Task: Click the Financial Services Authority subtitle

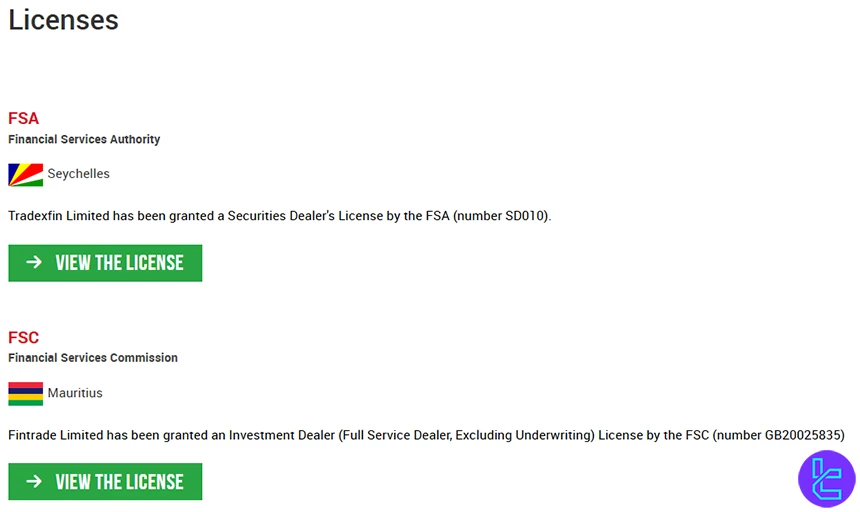Action: [x=84, y=139]
